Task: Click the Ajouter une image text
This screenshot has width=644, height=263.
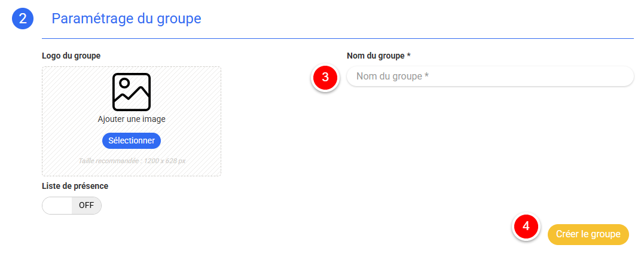Action: (132, 119)
